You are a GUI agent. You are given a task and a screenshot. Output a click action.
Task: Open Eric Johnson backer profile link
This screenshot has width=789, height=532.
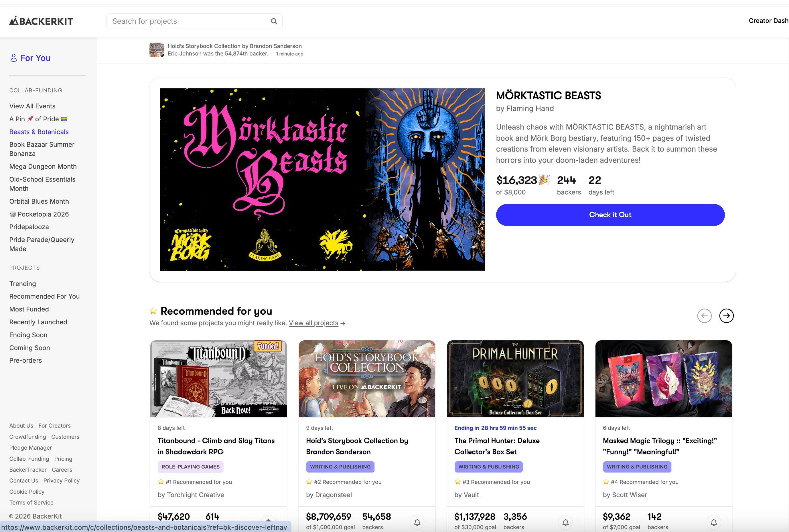coord(185,53)
